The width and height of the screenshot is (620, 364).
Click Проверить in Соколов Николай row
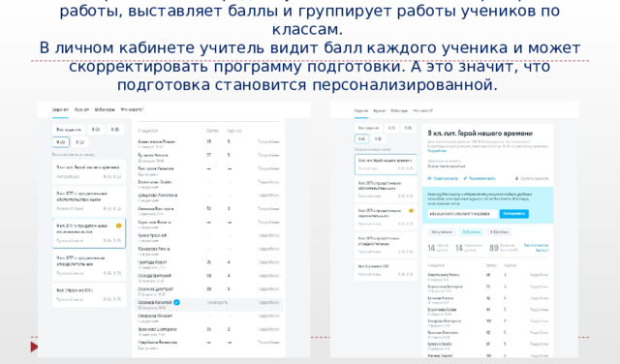coord(217,302)
